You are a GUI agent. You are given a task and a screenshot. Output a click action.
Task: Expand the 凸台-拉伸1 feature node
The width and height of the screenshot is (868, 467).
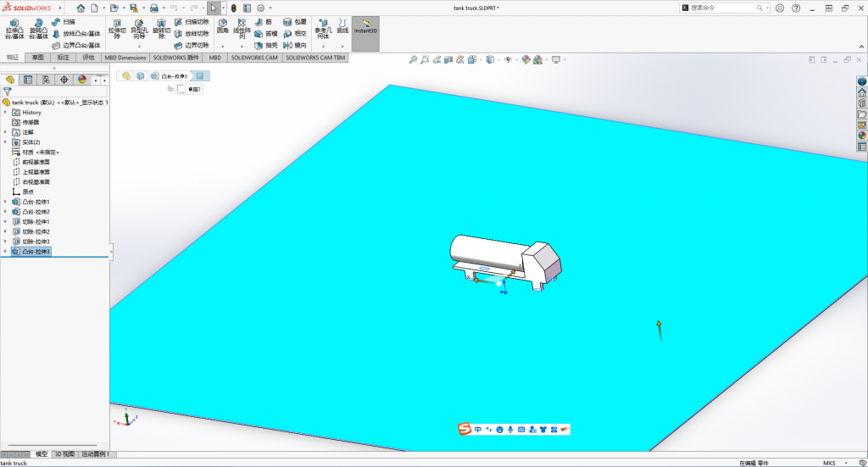5,202
